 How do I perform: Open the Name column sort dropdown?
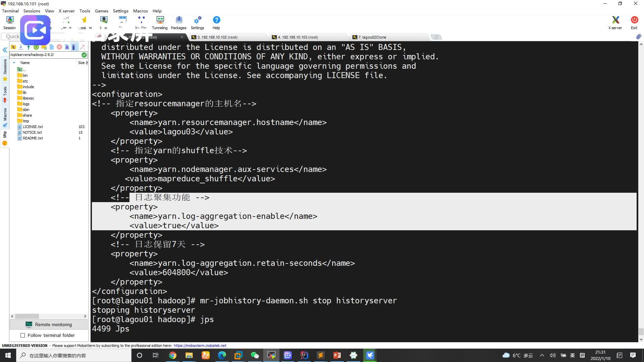point(14,63)
